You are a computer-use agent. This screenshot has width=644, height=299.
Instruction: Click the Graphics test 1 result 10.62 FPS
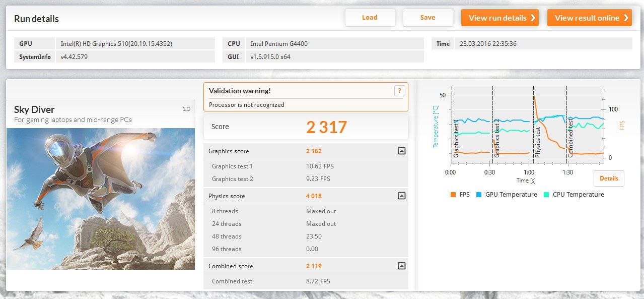pyautogui.click(x=320, y=166)
